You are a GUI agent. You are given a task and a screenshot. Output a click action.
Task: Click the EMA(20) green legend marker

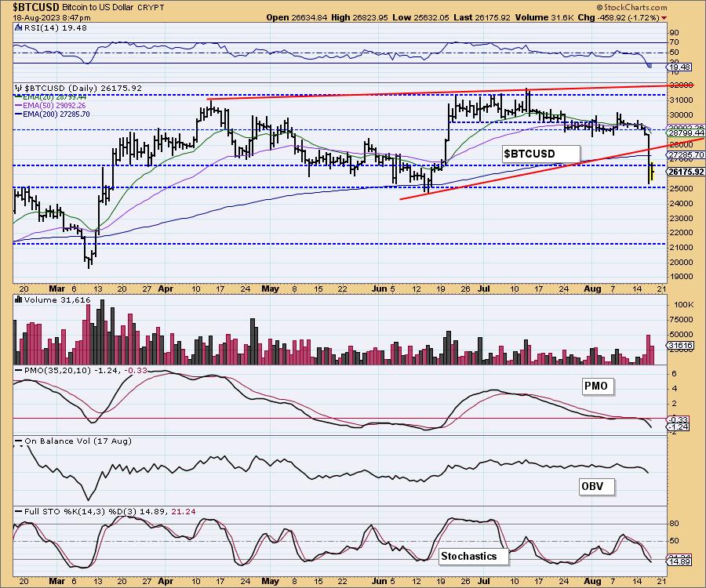pyautogui.click(x=19, y=96)
